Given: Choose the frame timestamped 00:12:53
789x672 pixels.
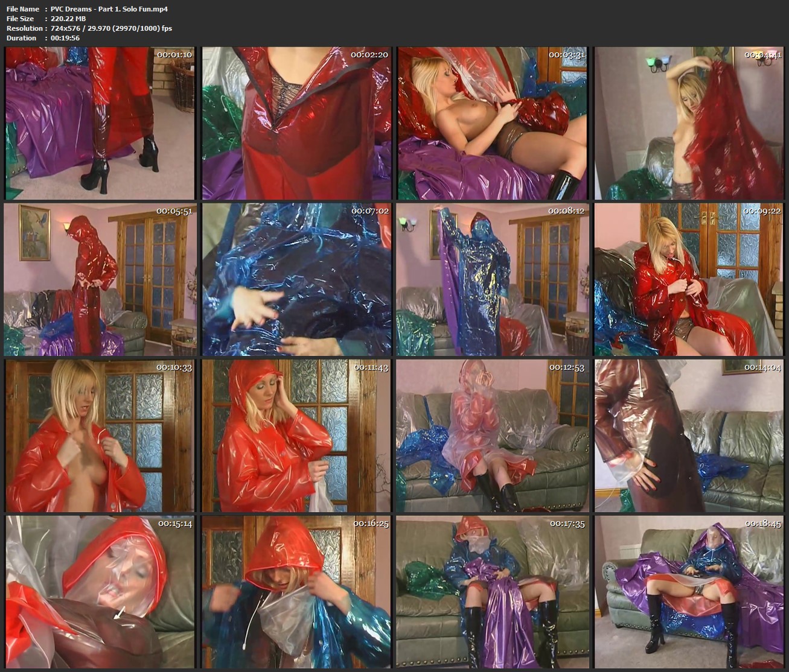Looking at the screenshot, I should click(x=493, y=436).
